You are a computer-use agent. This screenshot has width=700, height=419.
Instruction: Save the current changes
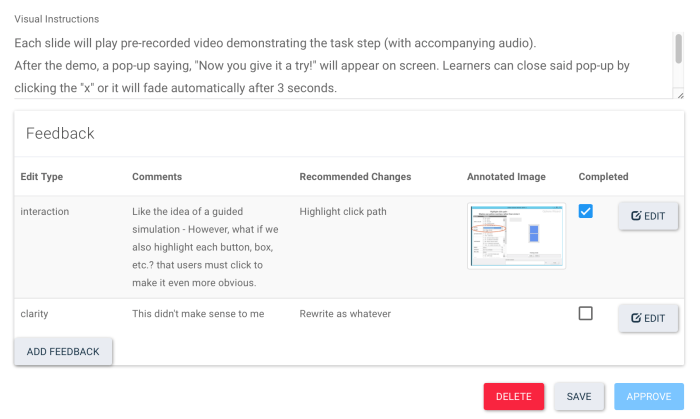(x=579, y=396)
